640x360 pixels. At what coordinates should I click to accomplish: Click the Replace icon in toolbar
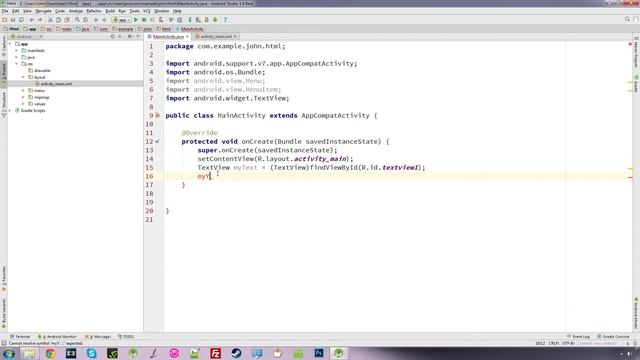tap(85, 20)
